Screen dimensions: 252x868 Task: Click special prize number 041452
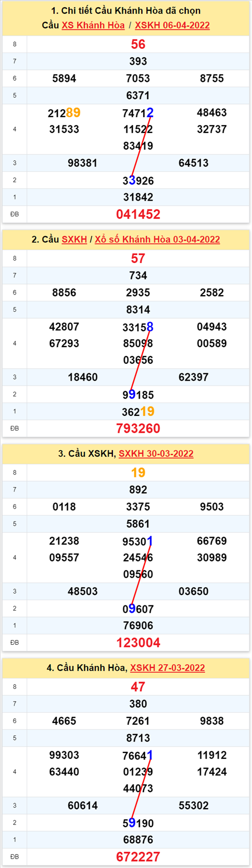click(138, 214)
